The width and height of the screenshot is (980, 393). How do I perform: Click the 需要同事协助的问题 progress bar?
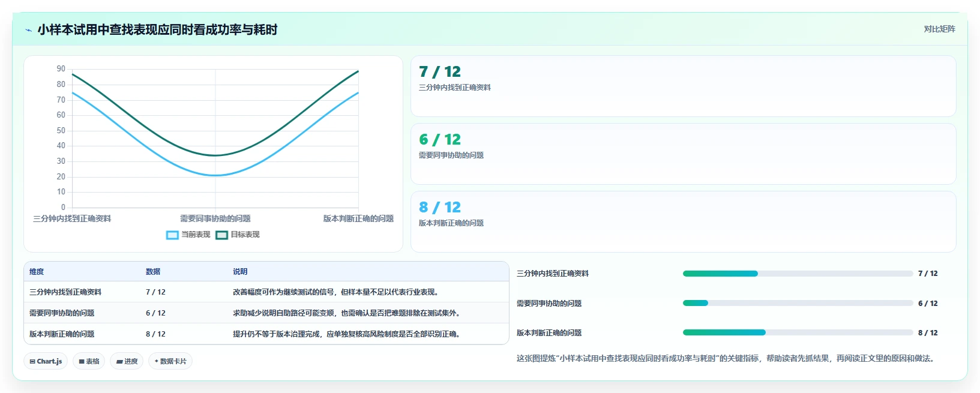[798, 303]
